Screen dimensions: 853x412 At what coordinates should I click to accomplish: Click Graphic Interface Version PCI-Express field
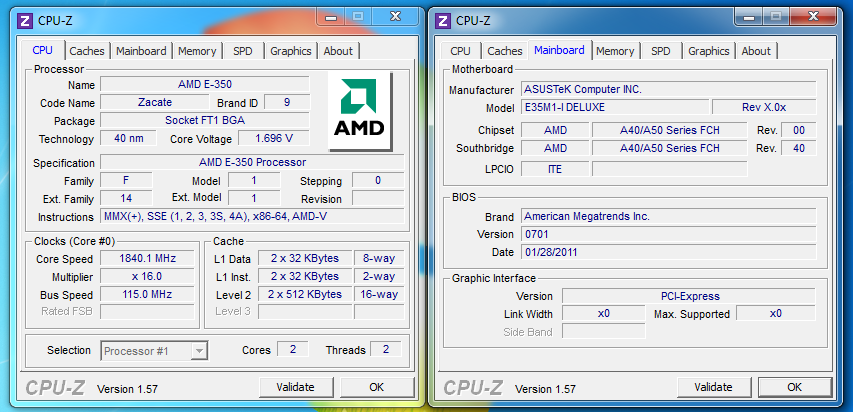(689, 296)
